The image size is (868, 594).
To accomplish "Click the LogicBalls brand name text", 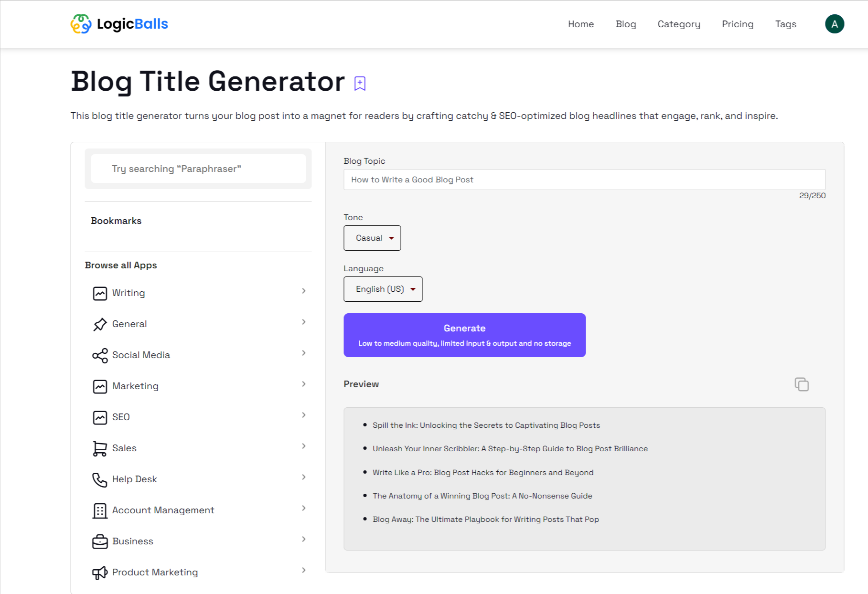I will 132,24.
